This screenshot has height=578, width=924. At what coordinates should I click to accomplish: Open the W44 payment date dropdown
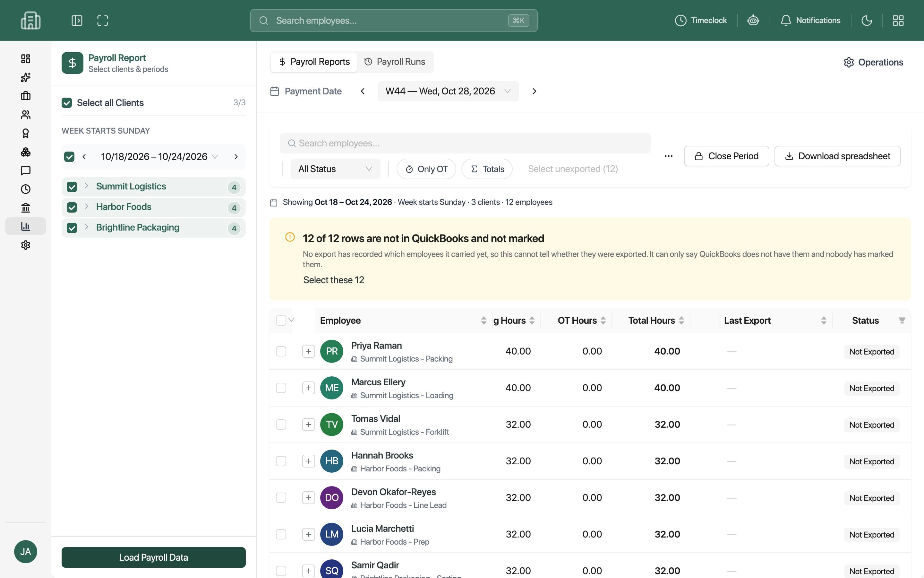click(x=448, y=91)
